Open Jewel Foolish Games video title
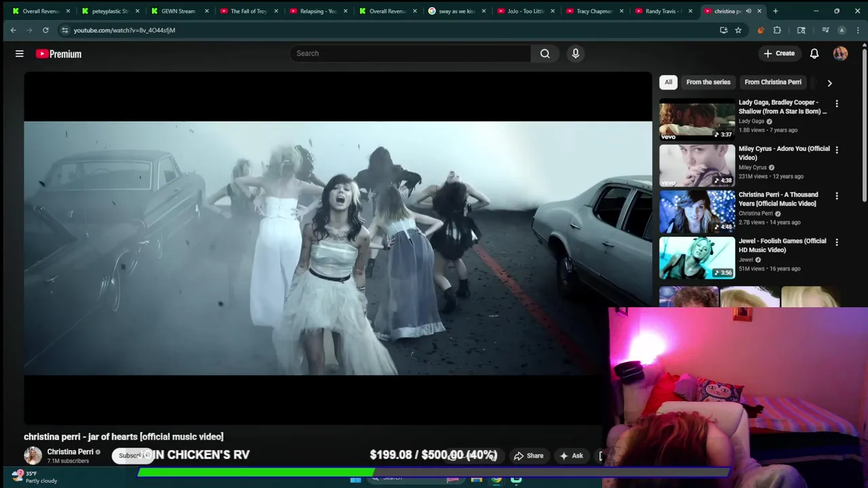The image size is (868, 488). pos(783,245)
